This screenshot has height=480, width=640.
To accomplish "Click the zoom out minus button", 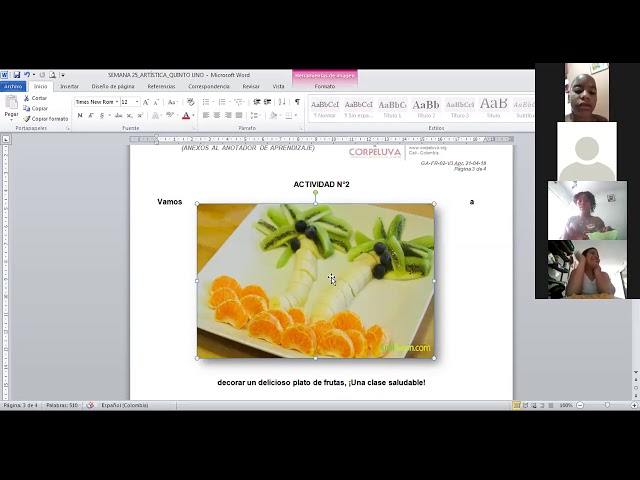I will click(580, 405).
